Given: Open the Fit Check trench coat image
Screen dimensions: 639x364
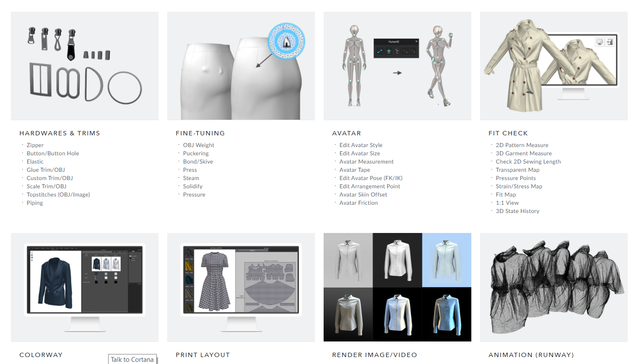Looking at the screenshot, I should point(554,66).
